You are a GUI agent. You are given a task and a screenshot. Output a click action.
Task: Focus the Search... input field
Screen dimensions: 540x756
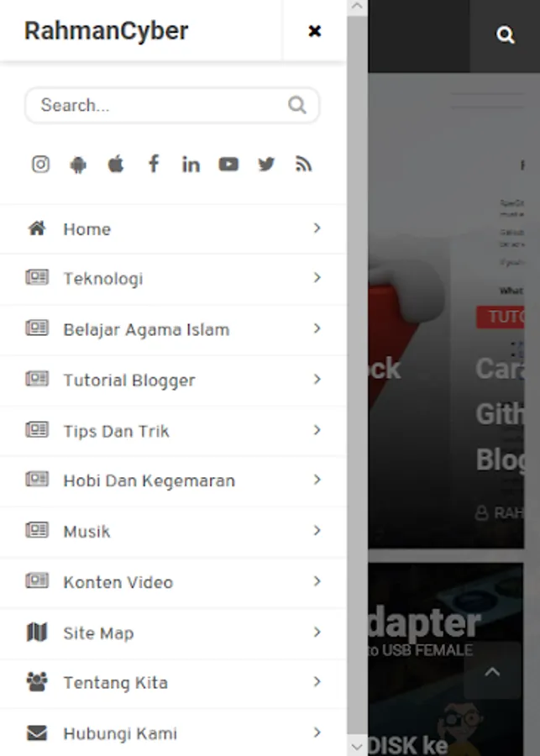point(172,105)
